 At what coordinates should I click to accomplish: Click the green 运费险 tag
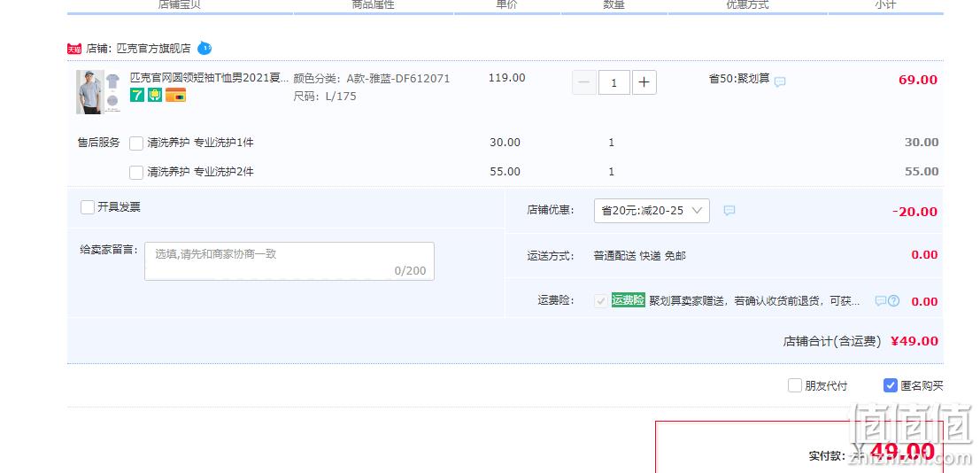629,300
